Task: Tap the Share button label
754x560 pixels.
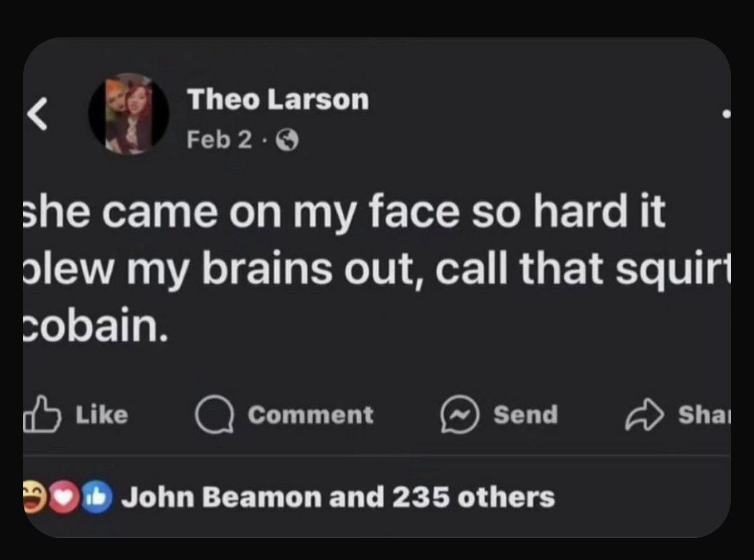Action: click(x=704, y=415)
